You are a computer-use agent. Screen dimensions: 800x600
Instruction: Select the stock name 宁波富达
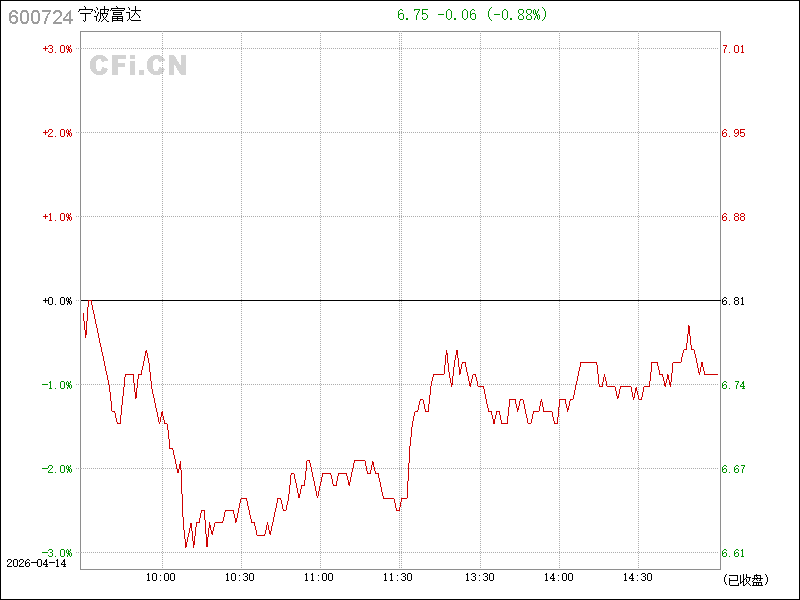click(110, 17)
